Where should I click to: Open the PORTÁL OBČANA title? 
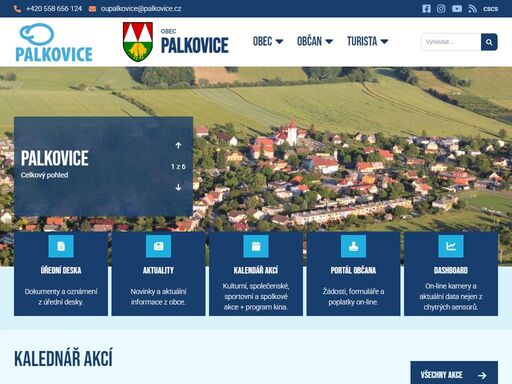(353, 270)
